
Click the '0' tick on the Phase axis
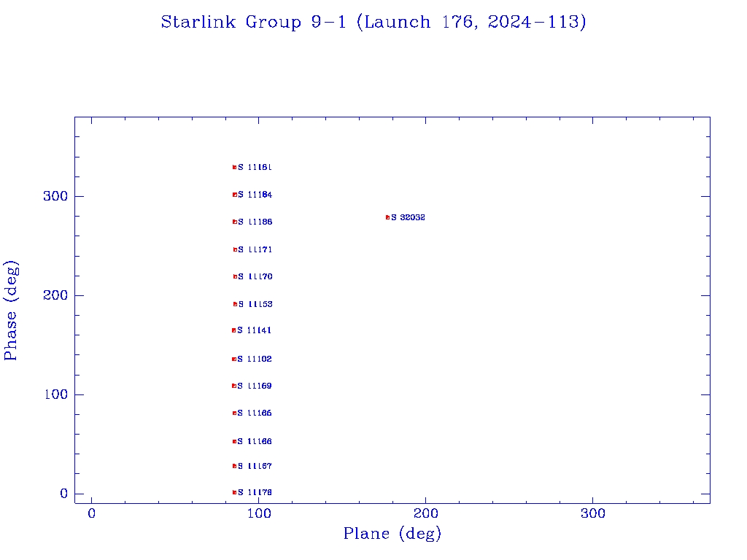tap(63, 494)
